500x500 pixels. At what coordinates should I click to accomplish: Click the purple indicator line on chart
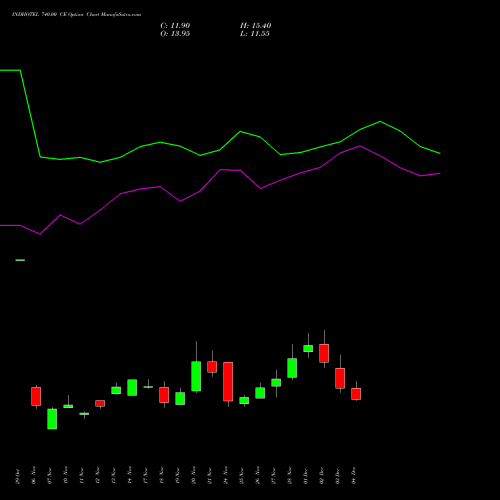[x=220, y=170]
